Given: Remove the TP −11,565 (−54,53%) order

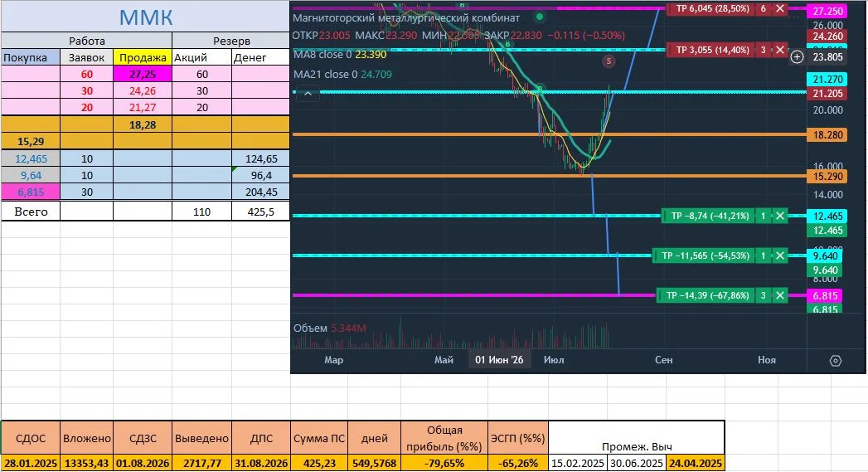Looking at the screenshot, I should (x=780, y=255).
